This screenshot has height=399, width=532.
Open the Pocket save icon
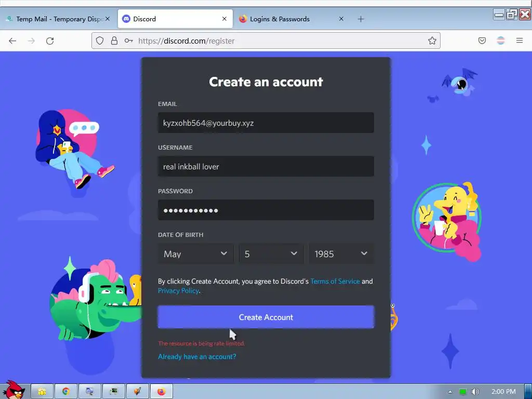pos(482,41)
